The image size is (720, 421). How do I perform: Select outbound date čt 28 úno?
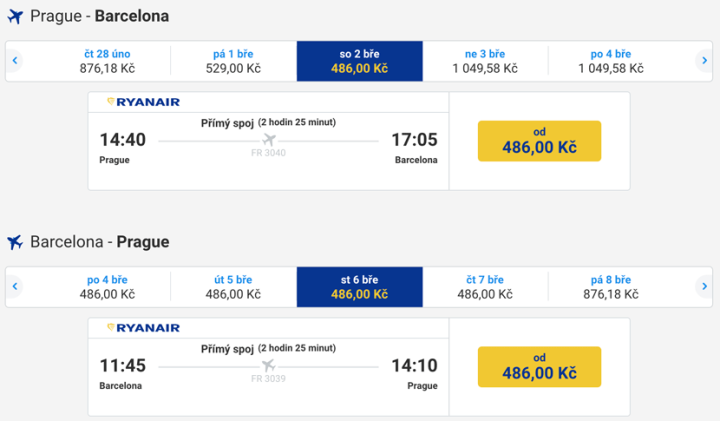tap(107, 61)
